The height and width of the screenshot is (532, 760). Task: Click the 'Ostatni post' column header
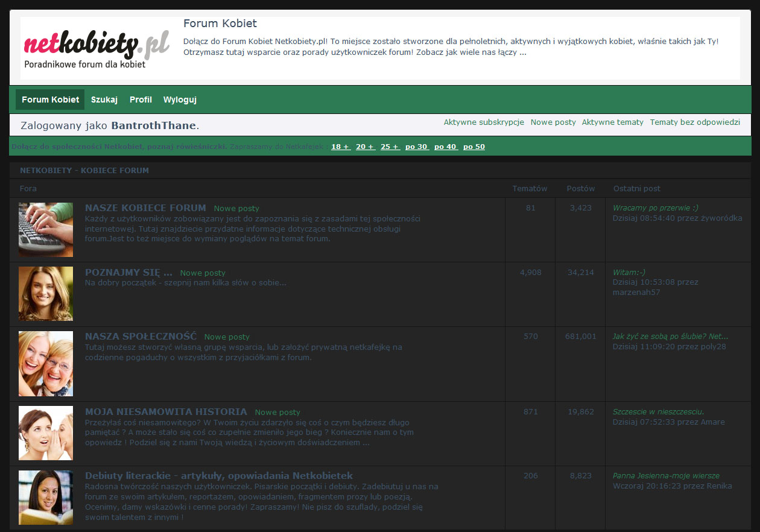coord(637,189)
